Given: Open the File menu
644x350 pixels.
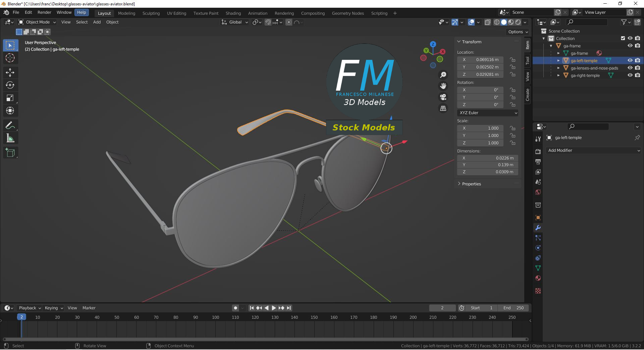Looking at the screenshot, I should pyautogui.click(x=16, y=12).
